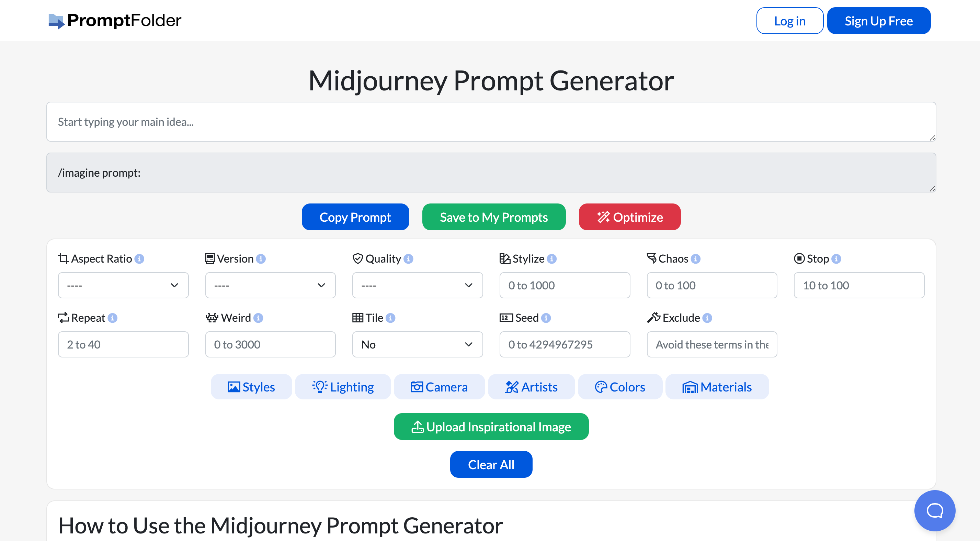Enter value in Stylize field
Image resolution: width=980 pixels, height=541 pixels.
point(564,285)
